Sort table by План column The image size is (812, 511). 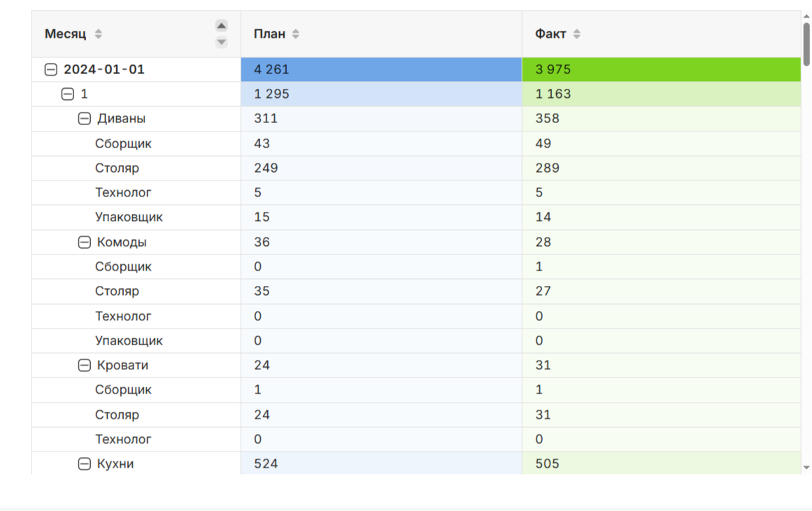tap(296, 34)
